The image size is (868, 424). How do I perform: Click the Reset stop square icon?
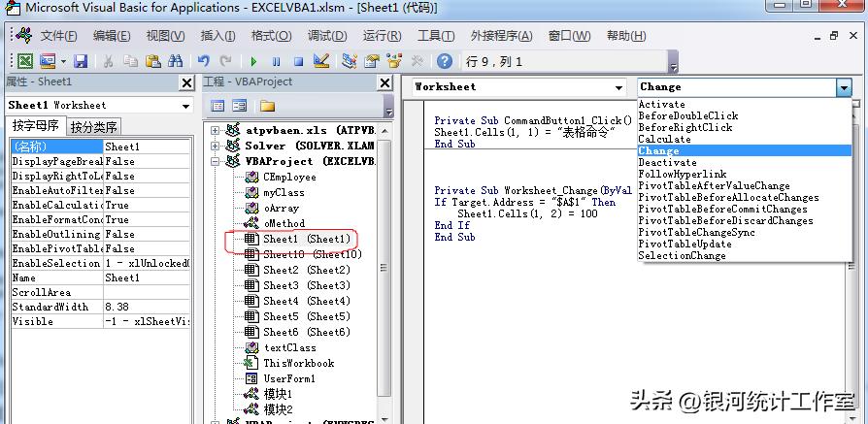[298, 61]
